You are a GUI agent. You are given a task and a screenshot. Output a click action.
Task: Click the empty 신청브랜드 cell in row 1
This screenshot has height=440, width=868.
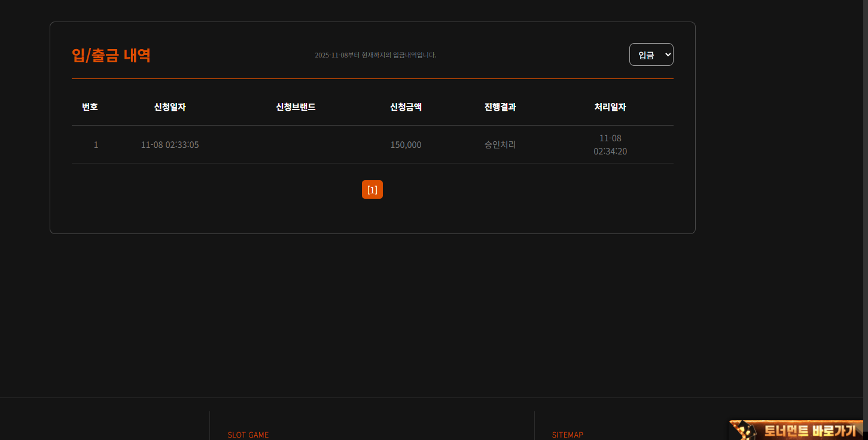[296, 145]
